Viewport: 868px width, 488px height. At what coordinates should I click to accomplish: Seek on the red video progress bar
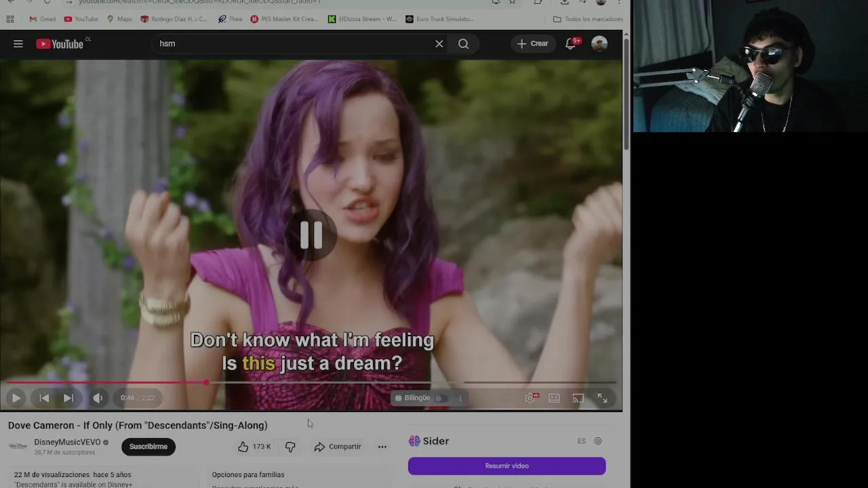coord(311,383)
